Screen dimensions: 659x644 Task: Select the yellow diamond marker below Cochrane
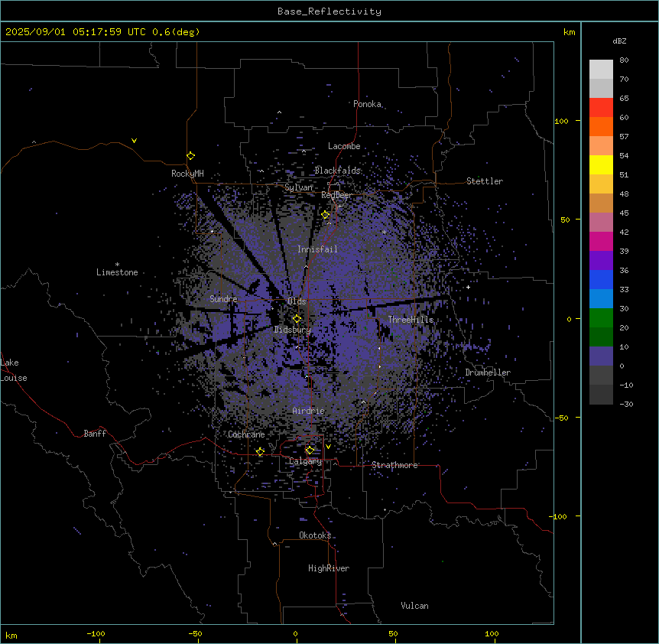click(x=260, y=451)
